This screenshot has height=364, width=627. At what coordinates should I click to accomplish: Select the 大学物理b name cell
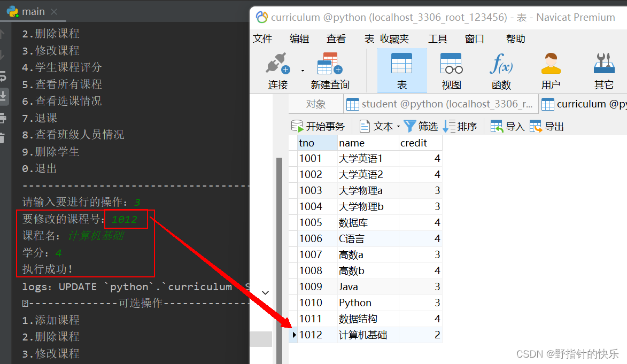coord(368,206)
